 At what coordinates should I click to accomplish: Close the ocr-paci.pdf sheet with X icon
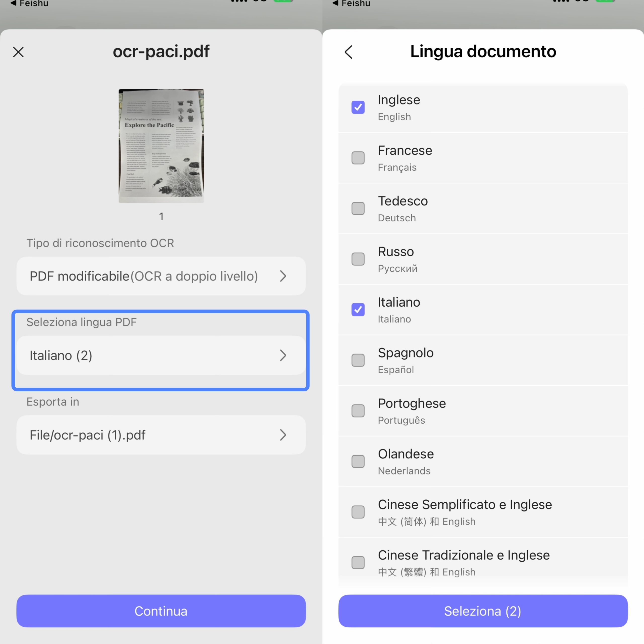[x=18, y=52]
